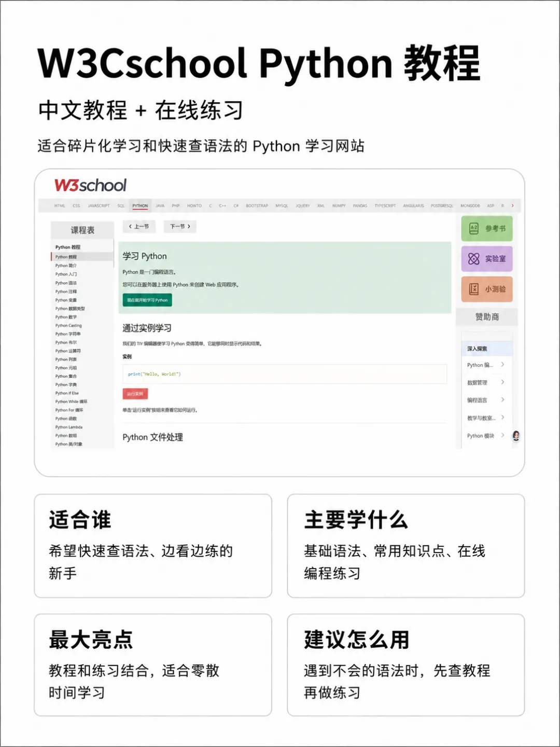This screenshot has height=747, width=560.
Task: Open Python If Else in the sidebar
Action: pyautogui.click(x=67, y=393)
